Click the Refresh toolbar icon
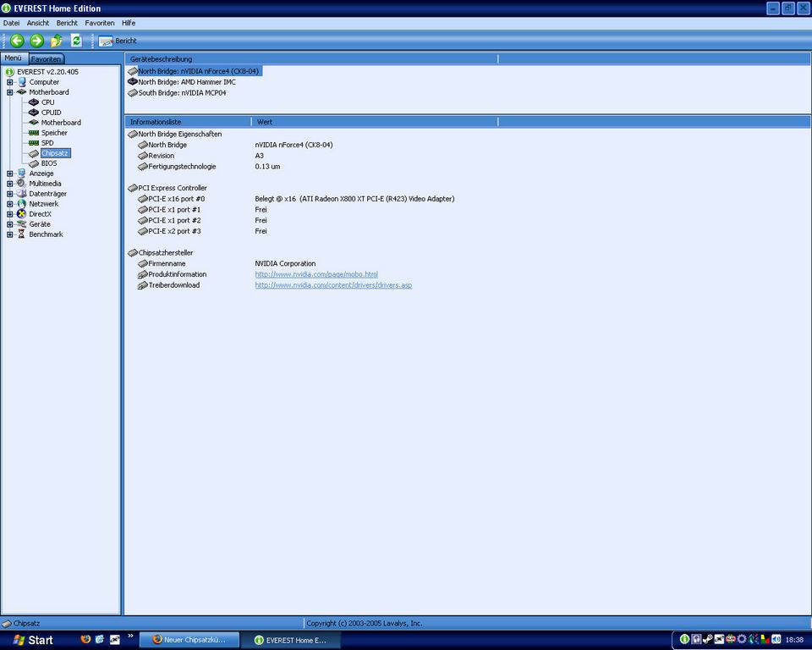 pos(76,41)
